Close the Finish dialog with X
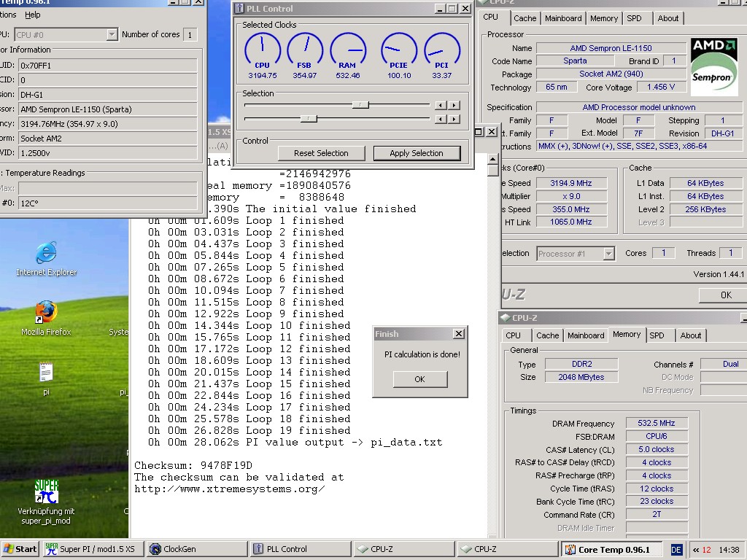This screenshot has width=747, height=560. (459, 334)
